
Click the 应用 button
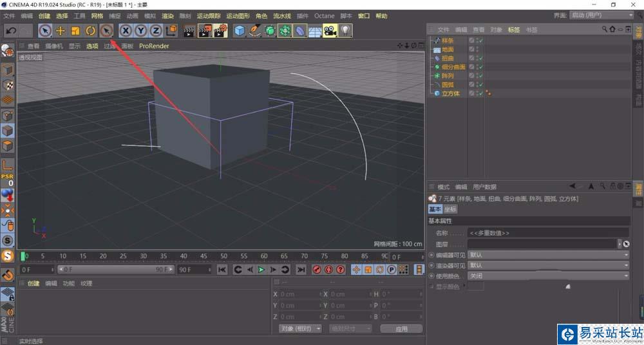(401, 328)
